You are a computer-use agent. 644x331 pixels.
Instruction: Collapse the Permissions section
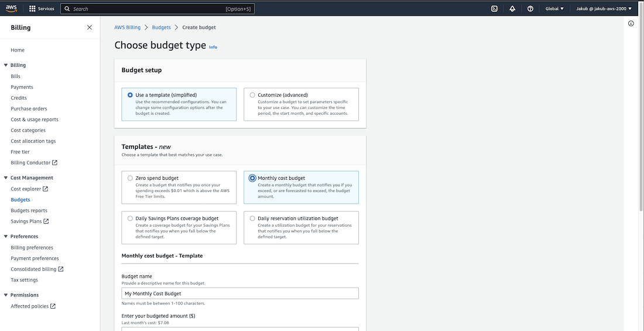click(x=6, y=295)
